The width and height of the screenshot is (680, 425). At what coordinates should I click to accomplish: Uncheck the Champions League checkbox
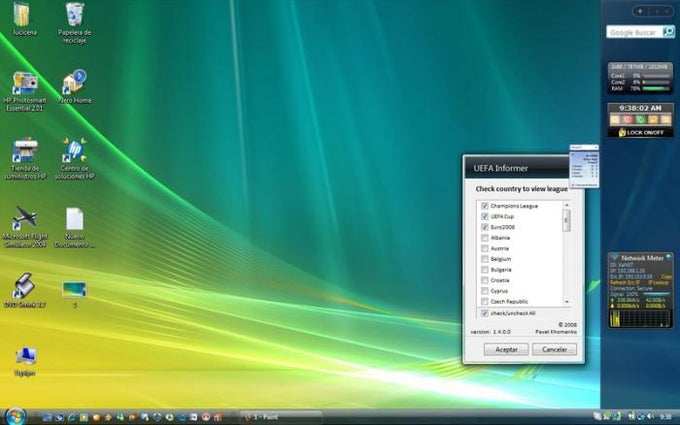tap(485, 206)
